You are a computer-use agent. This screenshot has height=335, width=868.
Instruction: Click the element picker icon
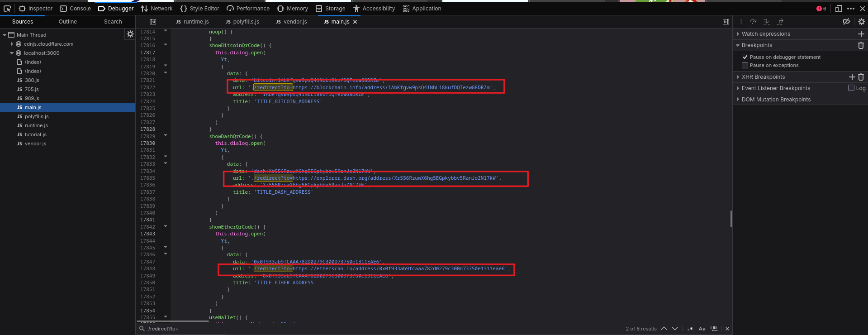pyautogui.click(x=7, y=9)
